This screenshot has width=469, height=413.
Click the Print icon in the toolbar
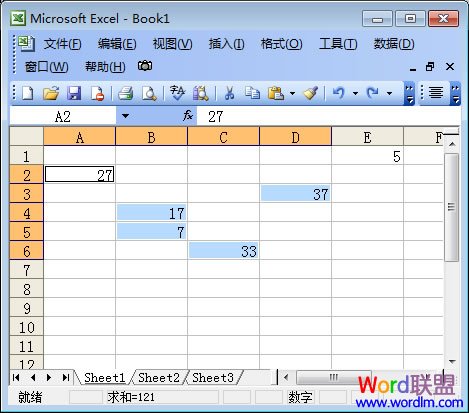[x=126, y=93]
